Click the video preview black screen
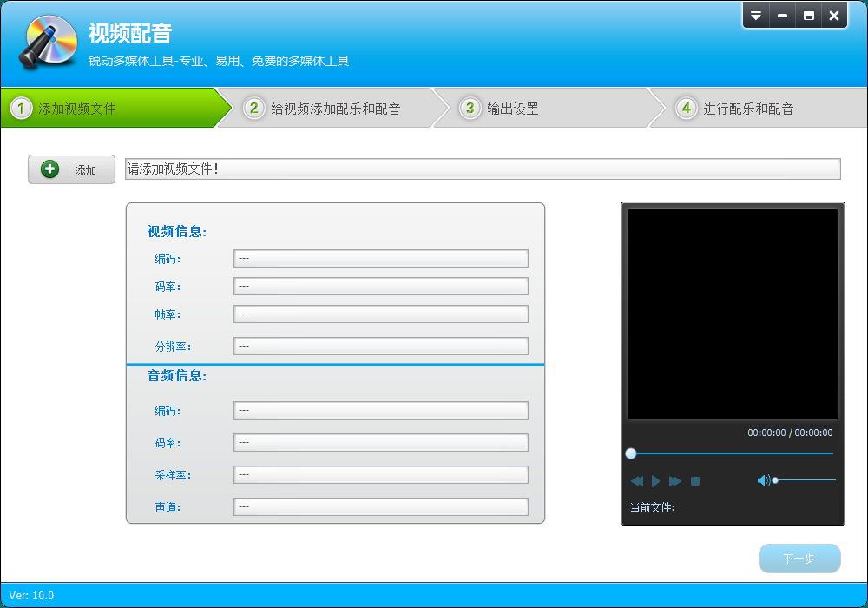Viewport: 868px width, 608px height. click(733, 314)
